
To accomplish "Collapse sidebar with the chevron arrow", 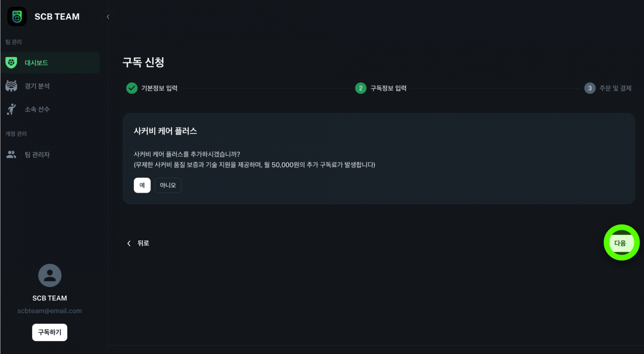I will click(108, 17).
